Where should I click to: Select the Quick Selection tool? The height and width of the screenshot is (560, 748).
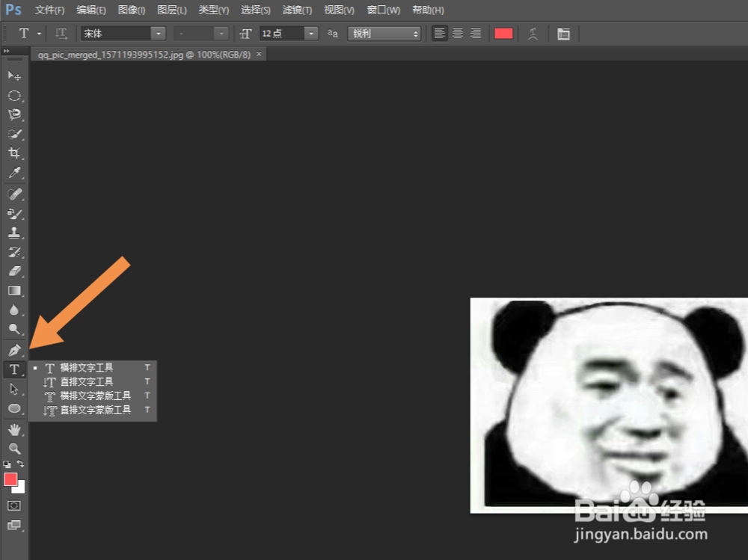[x=14, y=134]
